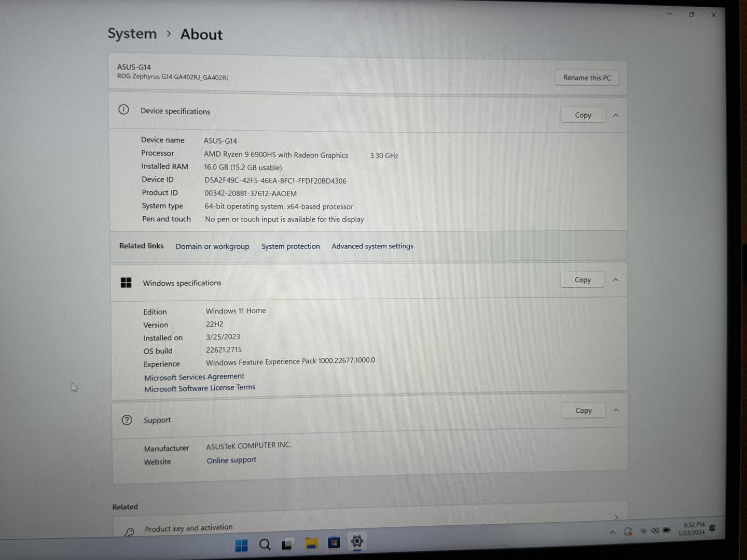
Task: Open Product key and activation
Action: click(188, 528)
